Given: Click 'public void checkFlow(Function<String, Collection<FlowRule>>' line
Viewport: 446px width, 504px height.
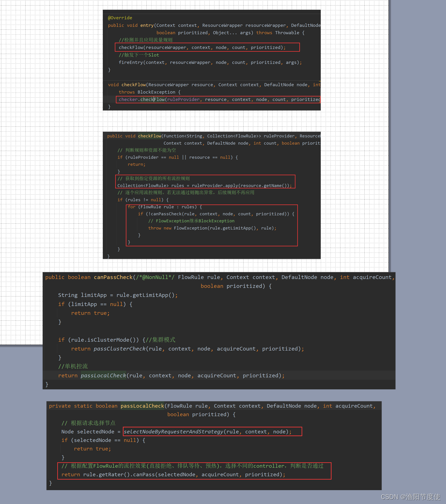Looking at the screenshot, I should click(x=213, y=136).
